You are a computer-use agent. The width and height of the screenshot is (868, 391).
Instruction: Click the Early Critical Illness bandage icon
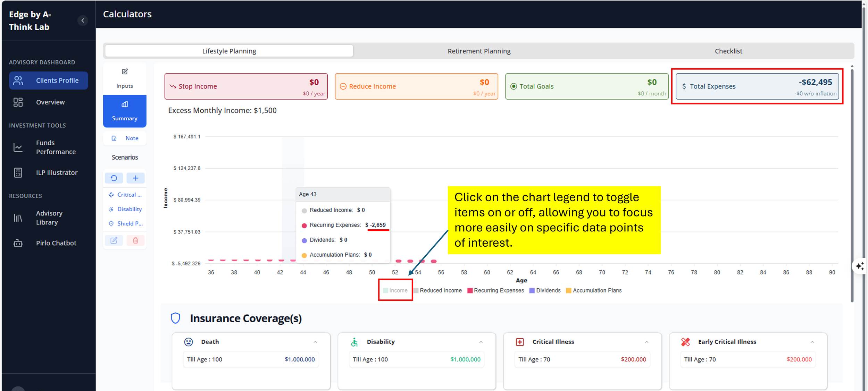tap(685, 342)
